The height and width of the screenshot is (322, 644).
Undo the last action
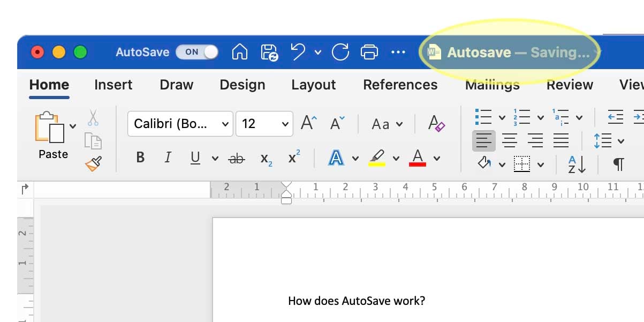click(x=298, y=52)
